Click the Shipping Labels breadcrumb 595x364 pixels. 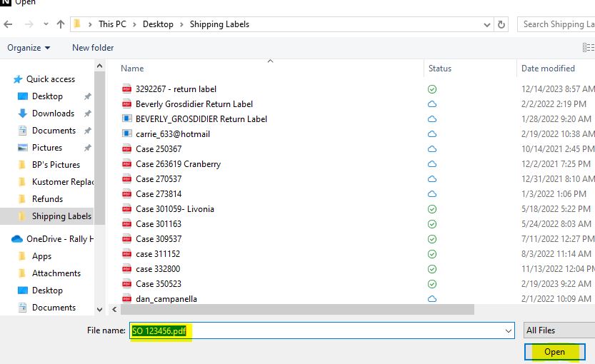[219, 24]
